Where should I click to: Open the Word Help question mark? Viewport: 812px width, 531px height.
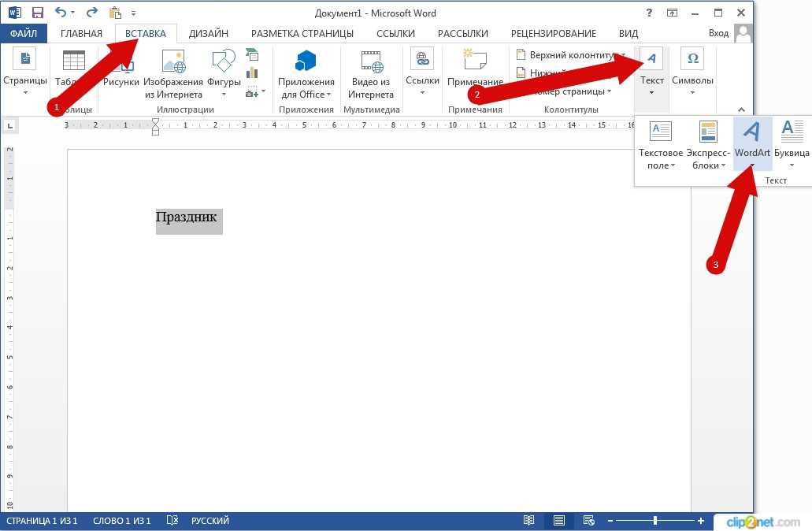(x=650, y=13)
